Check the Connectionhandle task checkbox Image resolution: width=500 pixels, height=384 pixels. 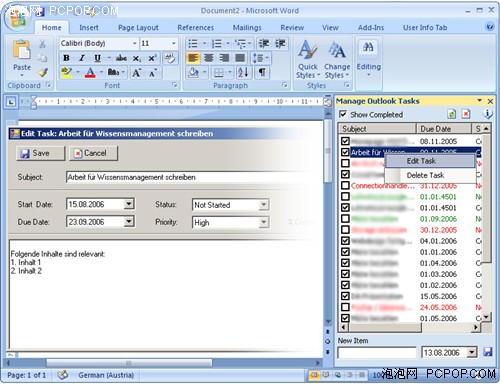point(345,186)
